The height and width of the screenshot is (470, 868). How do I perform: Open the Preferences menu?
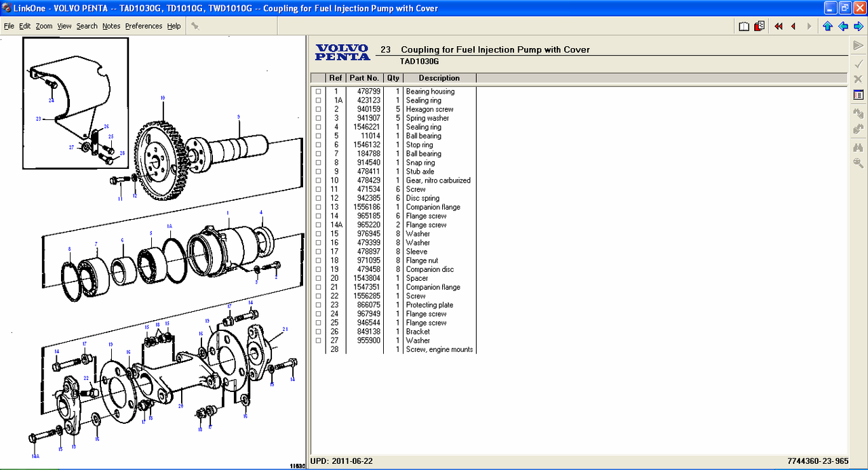tap(144, 26)
